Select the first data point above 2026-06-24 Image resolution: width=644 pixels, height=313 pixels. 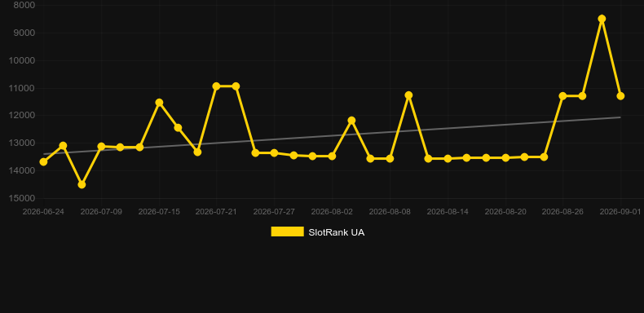(43, 162)
